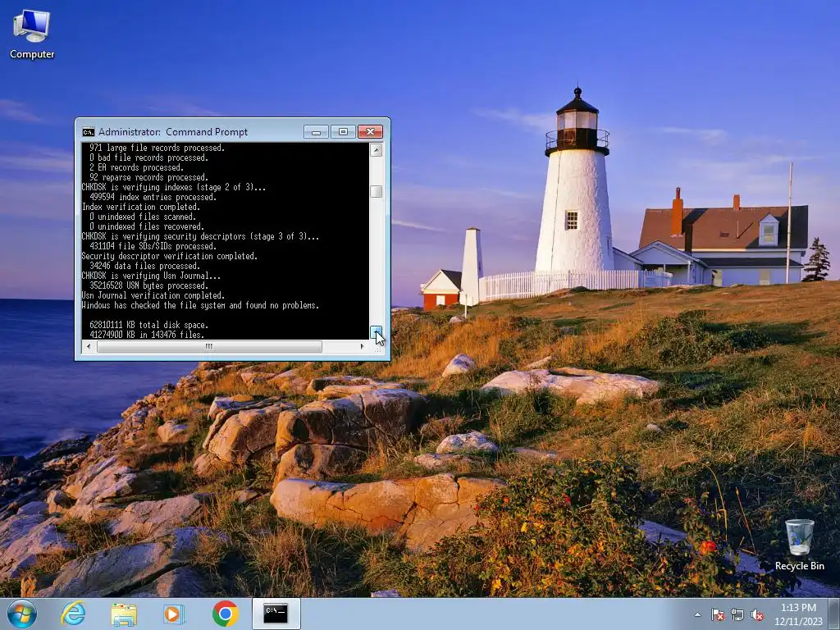Maximize the Command Prompt window
Screen dimensions: 840x630
click(x=343, y=132)
